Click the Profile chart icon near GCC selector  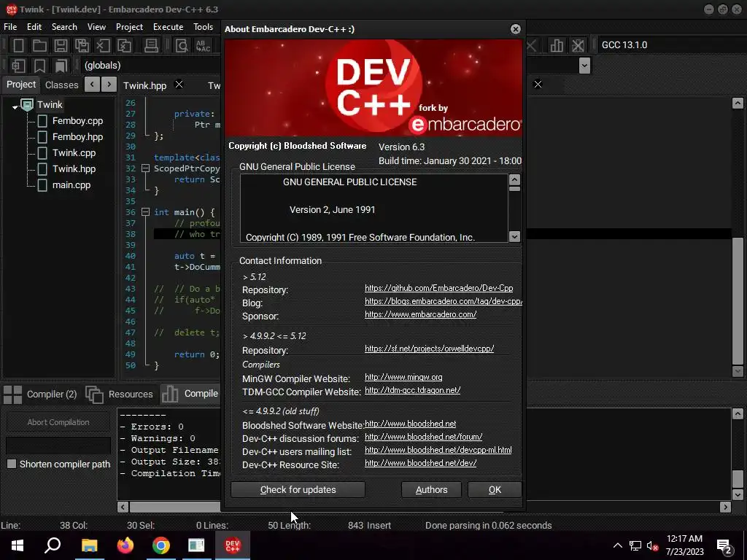coord(557,45)
